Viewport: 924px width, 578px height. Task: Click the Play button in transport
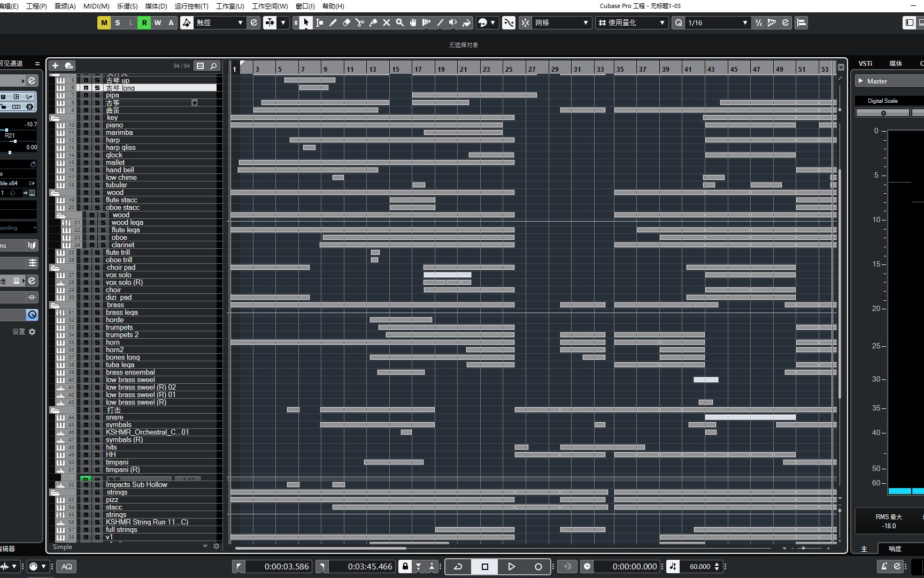(x=511, y=566)
